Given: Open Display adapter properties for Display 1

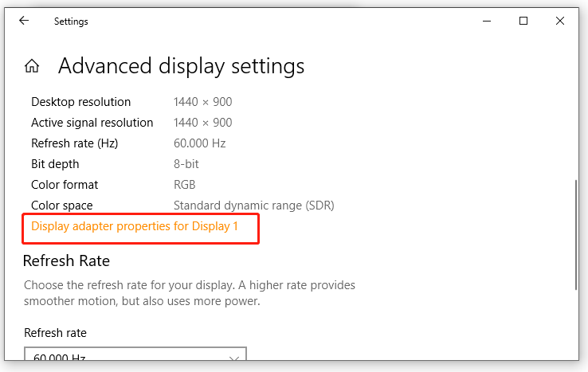Looking at the screenshot, I should pyautogui.click(x=135, y=226).
